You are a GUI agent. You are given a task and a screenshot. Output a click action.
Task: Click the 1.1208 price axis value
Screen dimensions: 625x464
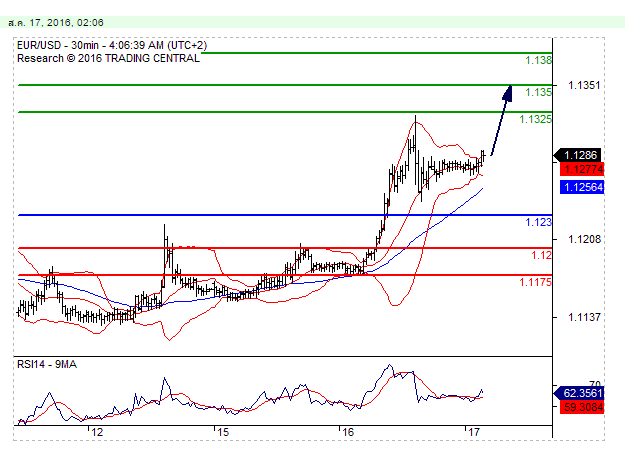click(x=584, y=239)
